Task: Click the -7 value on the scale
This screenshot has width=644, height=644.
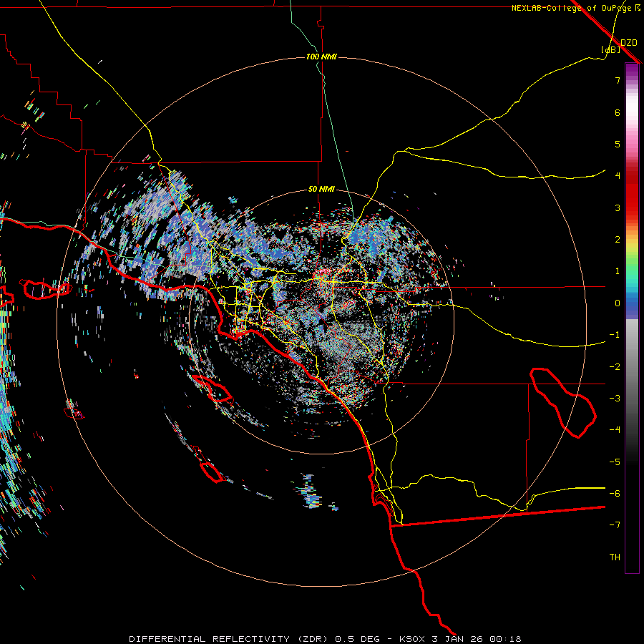Action: click(615, 525)
